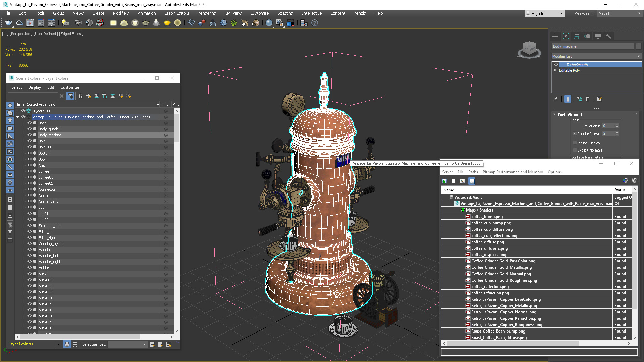The width and height of the screenshot is (644, 362).
Task: Click the Teapot render setup icon
Action: click(8, 23)
